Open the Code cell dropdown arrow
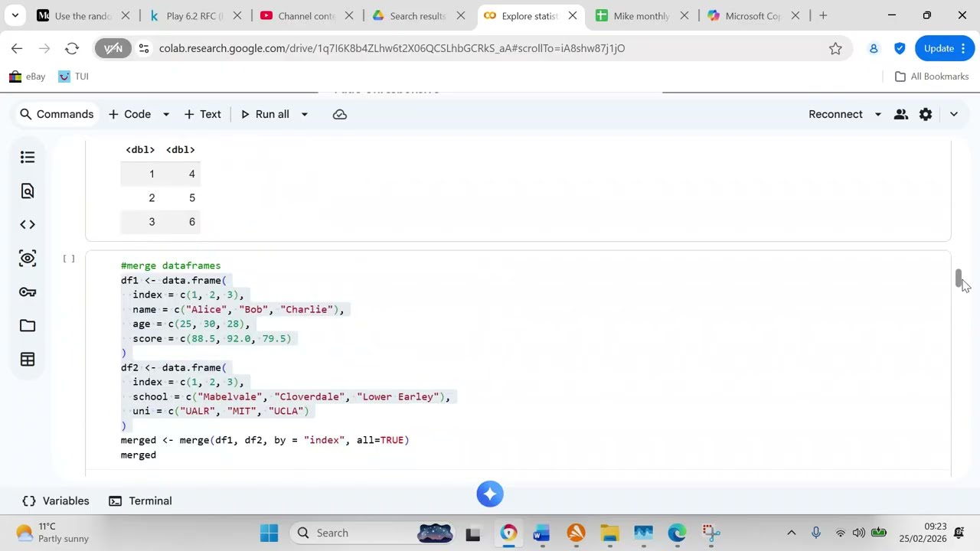 click(165, 114)
